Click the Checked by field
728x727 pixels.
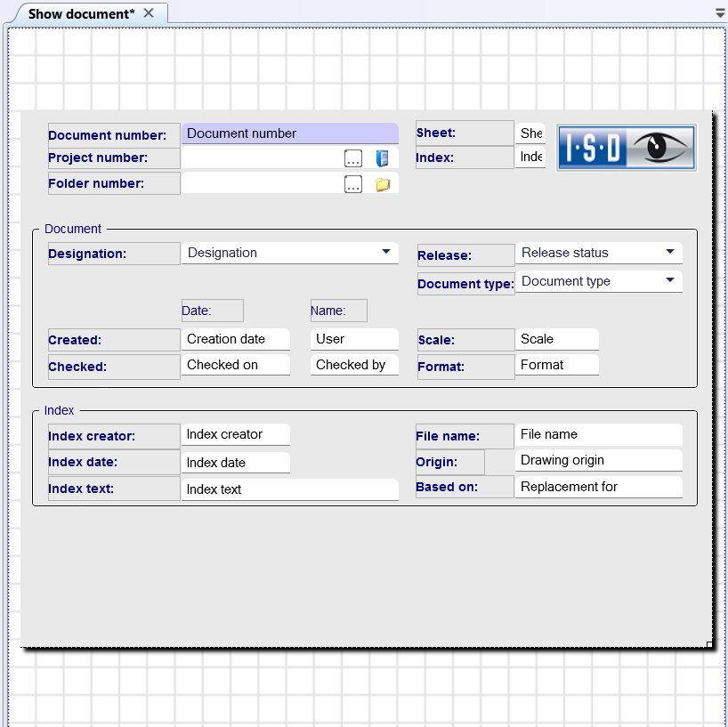point(354,365)
